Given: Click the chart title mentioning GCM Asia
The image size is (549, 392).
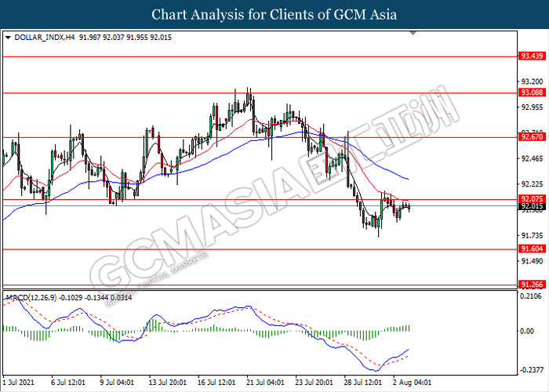Looking at the screenshot, I should (x=274, y=14).
